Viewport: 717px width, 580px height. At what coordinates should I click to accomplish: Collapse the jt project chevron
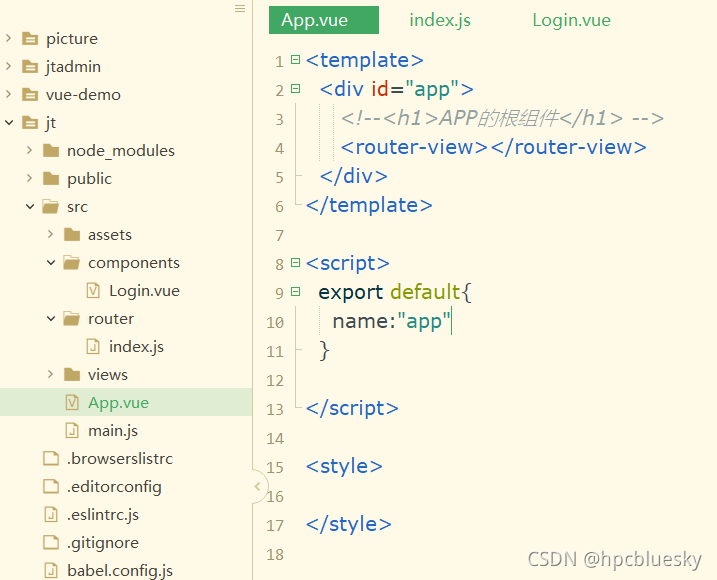click(9, 122)
